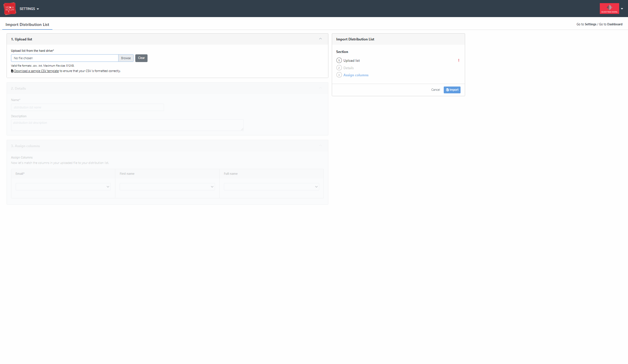Jump to Upload list section in sidebar
The width and height of the screenshot is (628, 364).
[x=351, y=61]
